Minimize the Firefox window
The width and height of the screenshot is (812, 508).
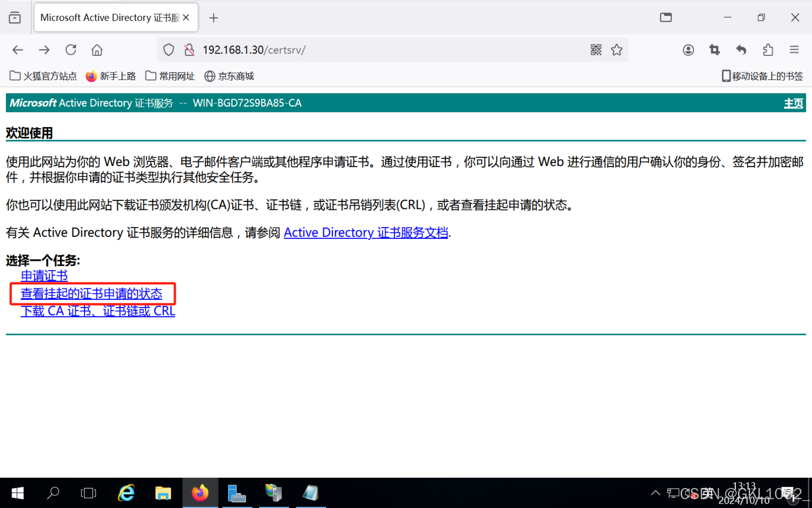pos(728,18)
